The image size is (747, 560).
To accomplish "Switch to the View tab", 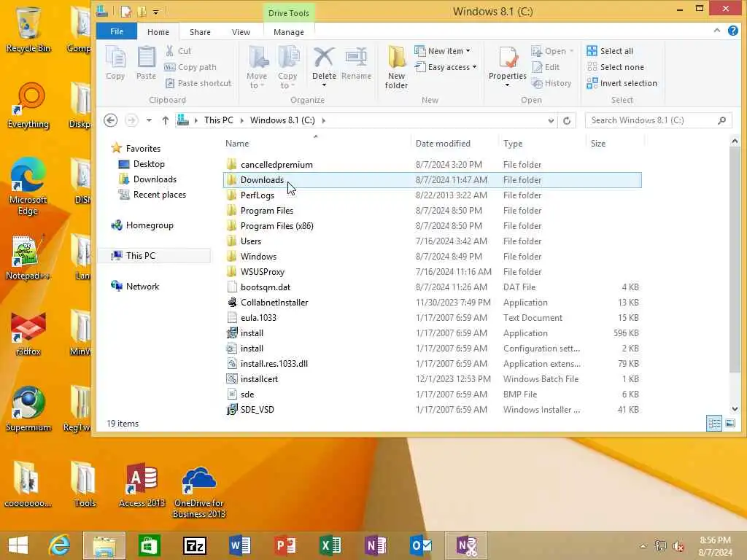I will point(241,32).
